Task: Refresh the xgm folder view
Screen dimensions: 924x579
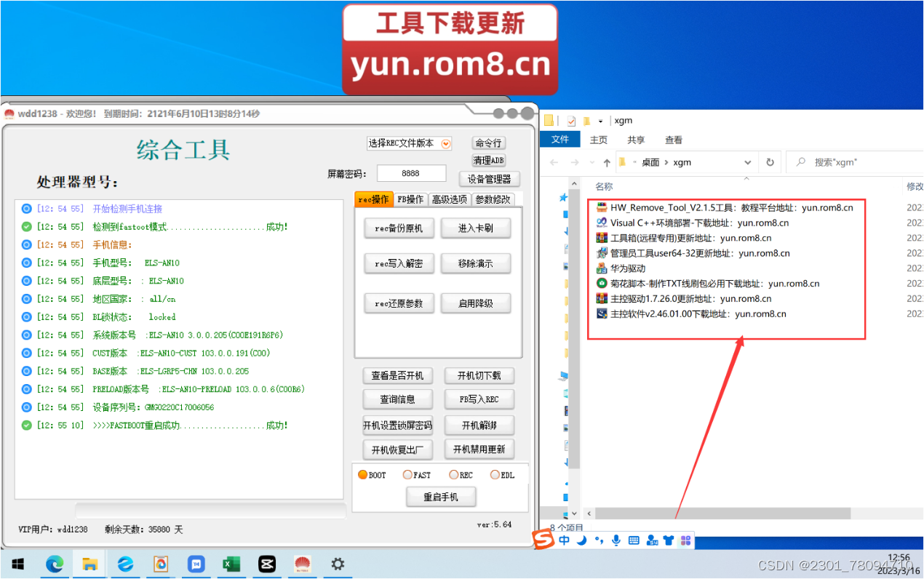Action: [x=770, y=162]
